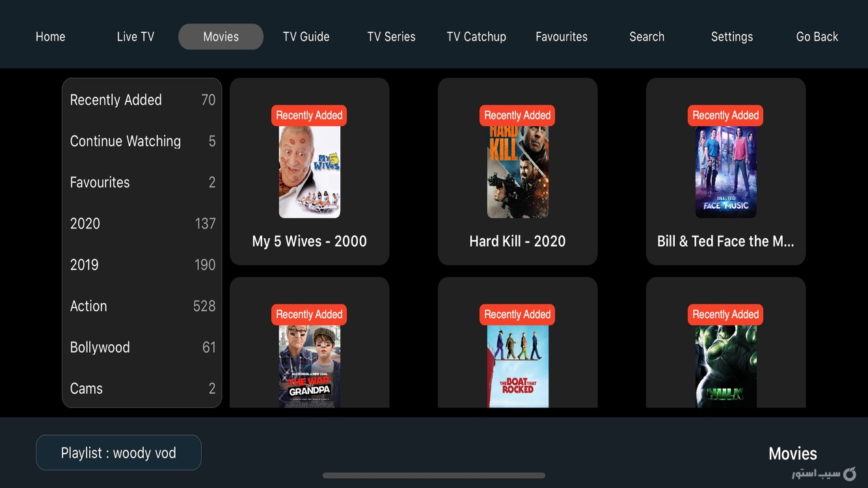Click the count 61 beside Bollywood
Viewport: 868px width, 488px height.
[209, 347]
